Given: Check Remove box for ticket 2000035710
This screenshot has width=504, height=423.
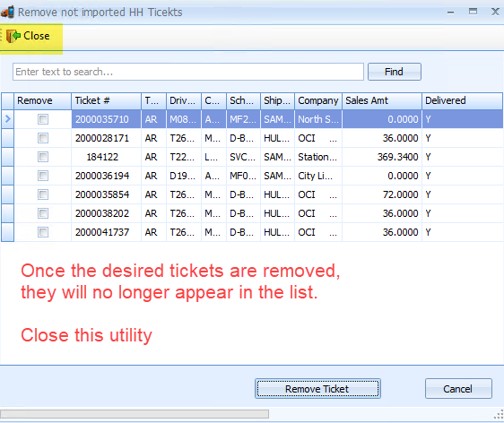Looking at the screenshot, I should point(43,119).
